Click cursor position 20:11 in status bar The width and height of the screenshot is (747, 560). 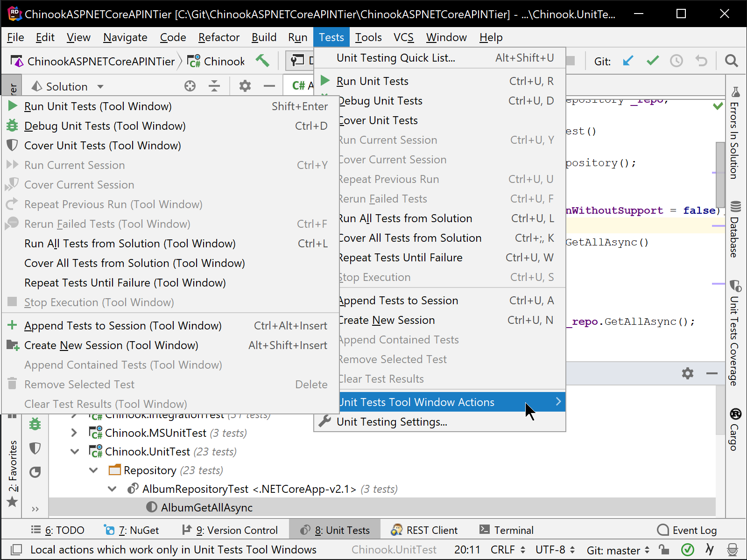click(467, 550)
